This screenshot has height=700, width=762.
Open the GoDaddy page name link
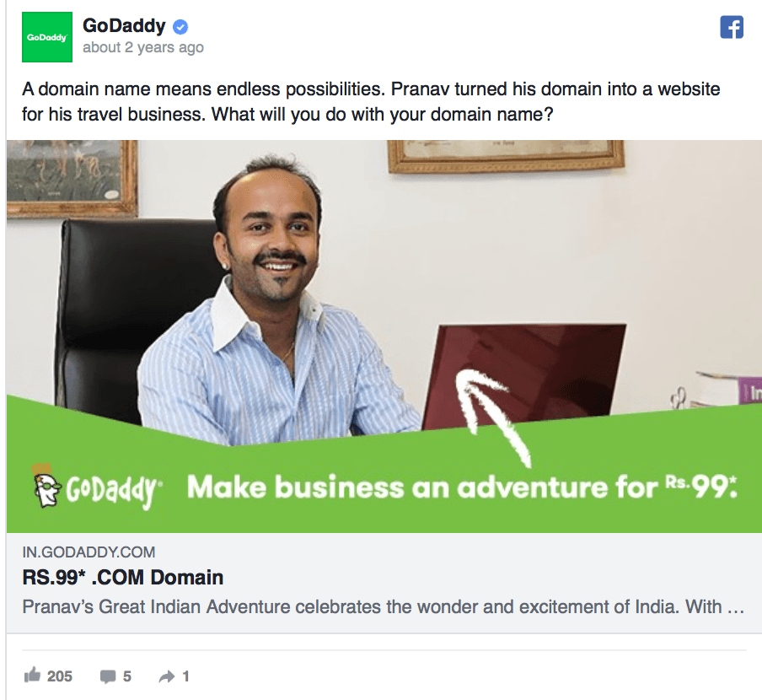(124, 26)
